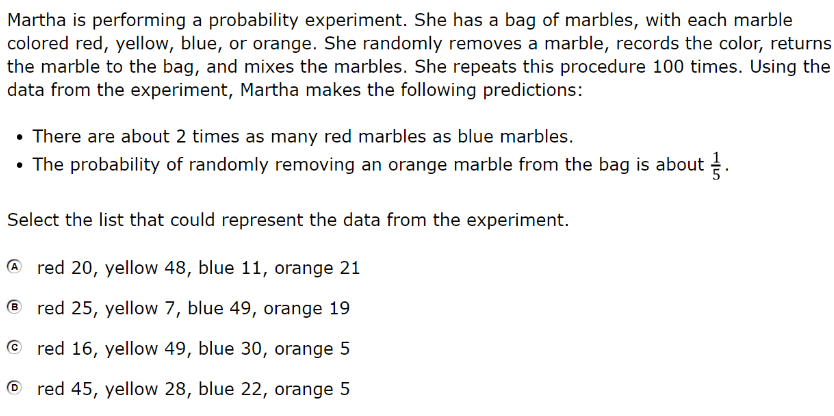The image size is (834, 416).
Task: Select the circled A answer bubble
Action: pyautogui.click(x=14, y=267)
